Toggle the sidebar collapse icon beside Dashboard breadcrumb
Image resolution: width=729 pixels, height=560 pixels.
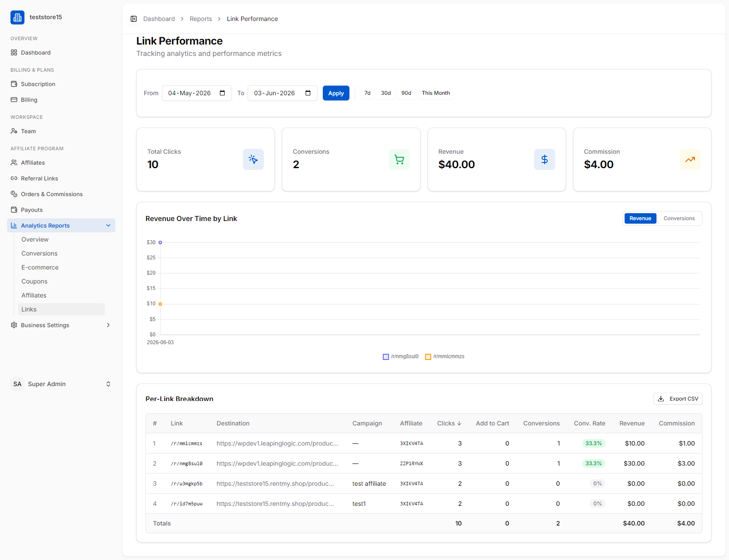(134, 19)
